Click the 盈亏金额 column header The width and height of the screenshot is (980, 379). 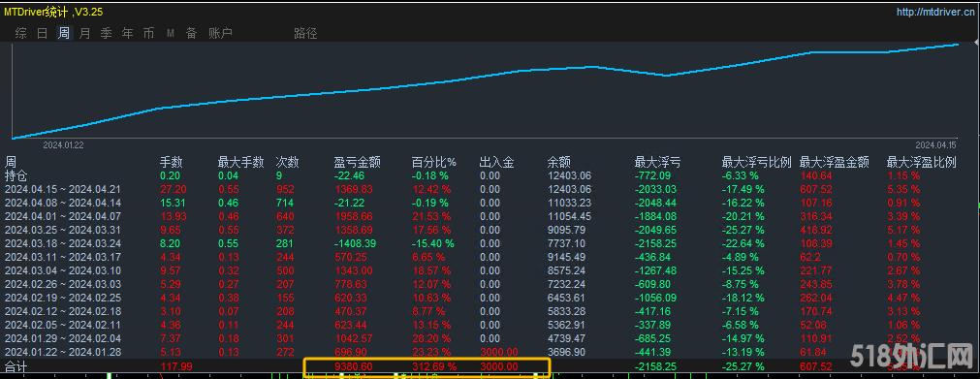(355, 163)
